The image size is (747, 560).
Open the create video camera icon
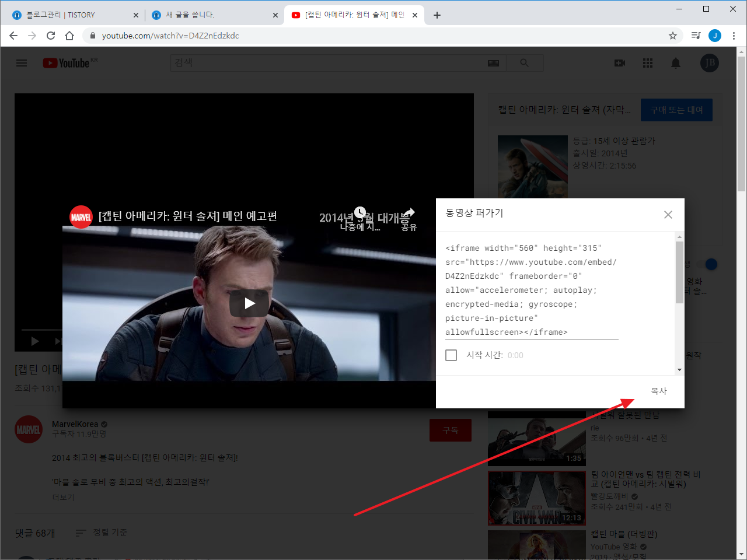pos(620,63)
